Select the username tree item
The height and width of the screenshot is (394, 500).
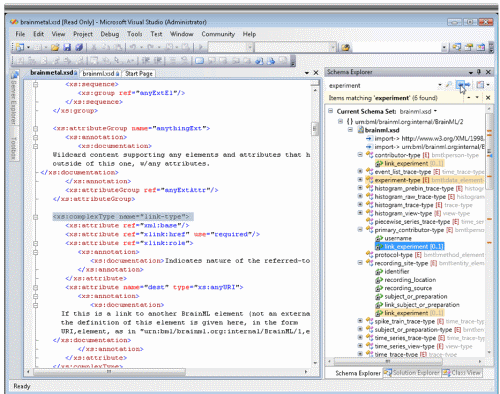394,238
